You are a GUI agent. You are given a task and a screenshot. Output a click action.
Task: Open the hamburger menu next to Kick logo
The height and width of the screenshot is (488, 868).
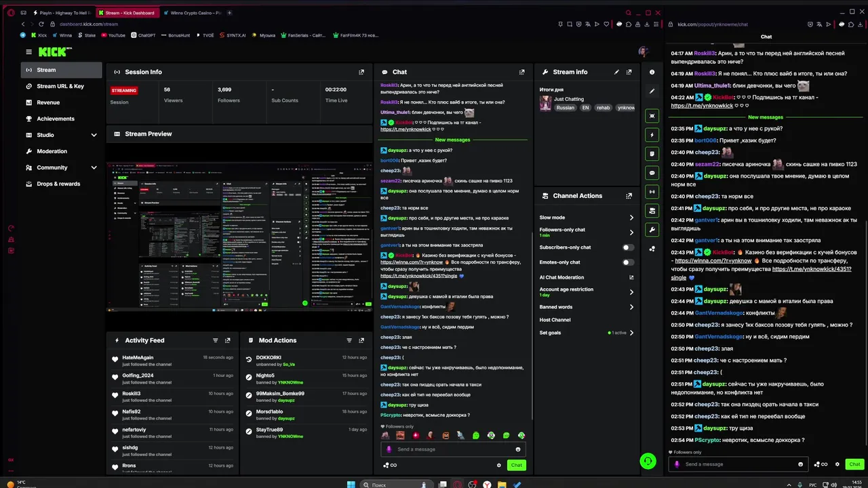coord(28,52)
